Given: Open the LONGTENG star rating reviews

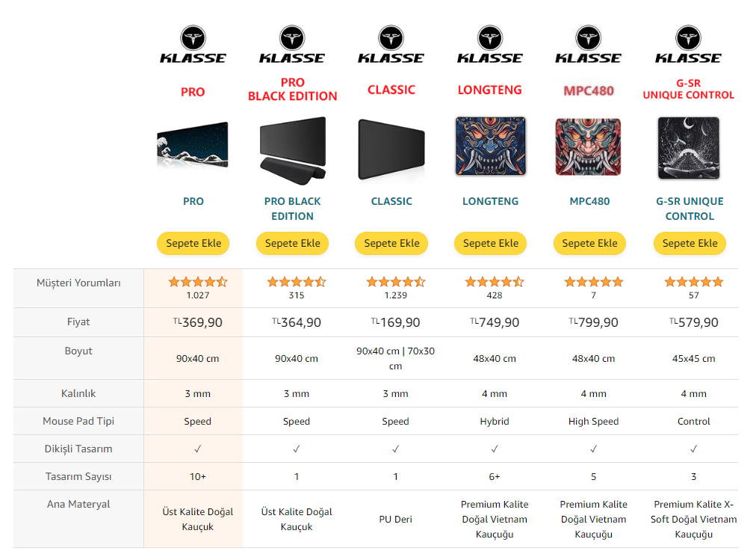Looking at the screenshot, I should click(495, 282).
